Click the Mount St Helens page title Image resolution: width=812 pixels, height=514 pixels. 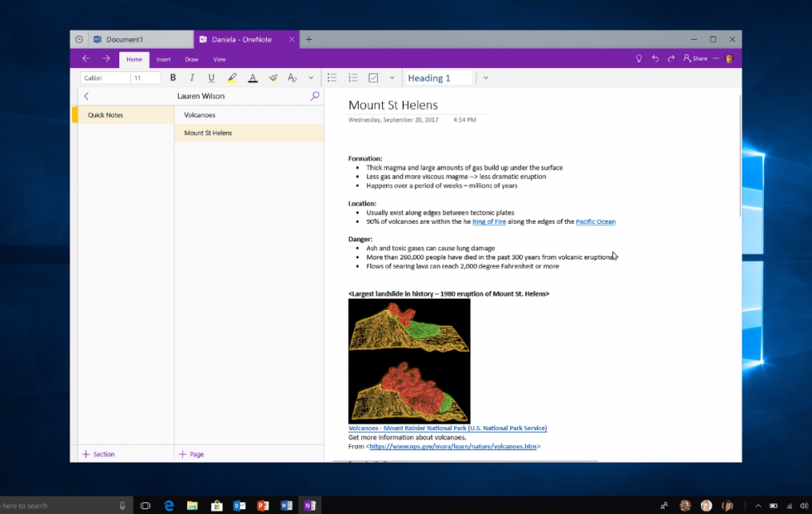pyautogui.click(x=393, y=105)
